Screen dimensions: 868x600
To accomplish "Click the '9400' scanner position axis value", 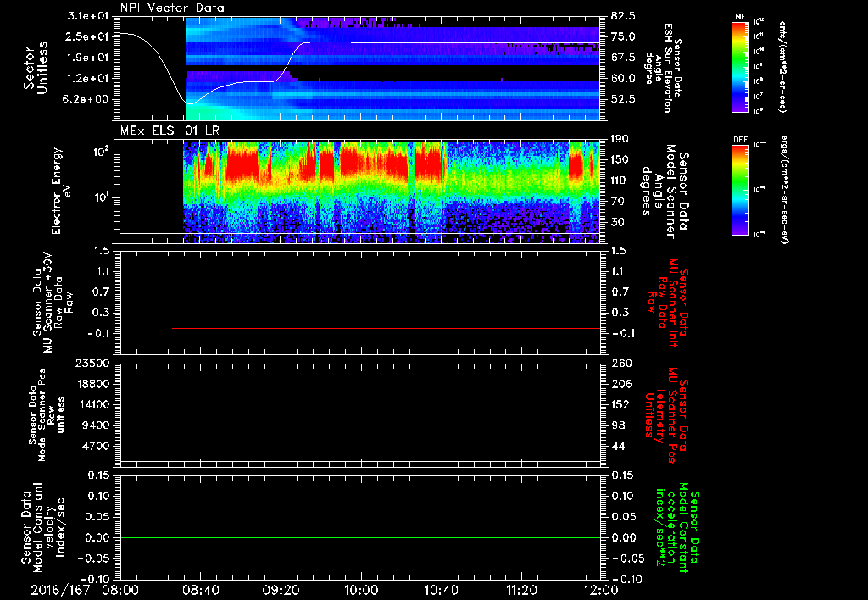I will pos(95,425).
